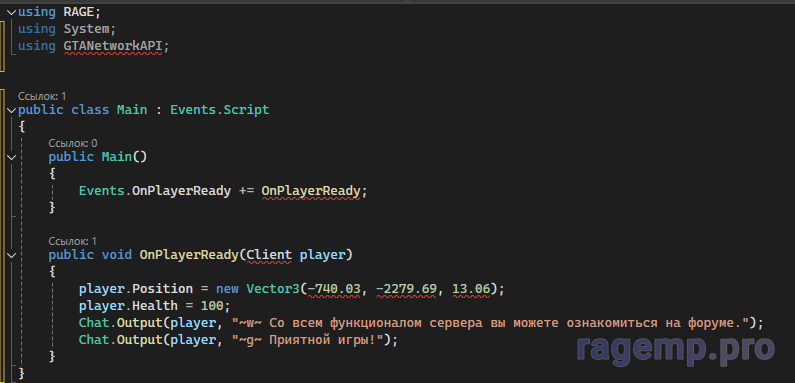Click the 13.06 coordinate value
Viewport: 795px width, 383px height.
point(471,289)
